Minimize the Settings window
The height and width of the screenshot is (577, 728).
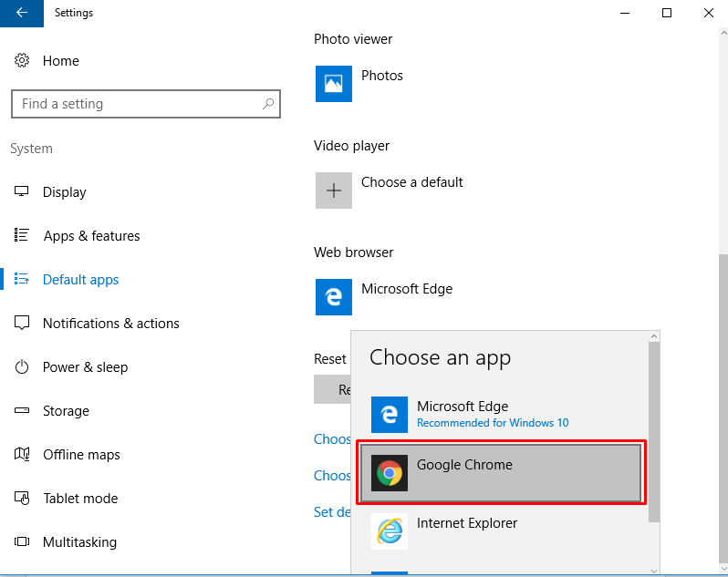[x=625, y=13]
